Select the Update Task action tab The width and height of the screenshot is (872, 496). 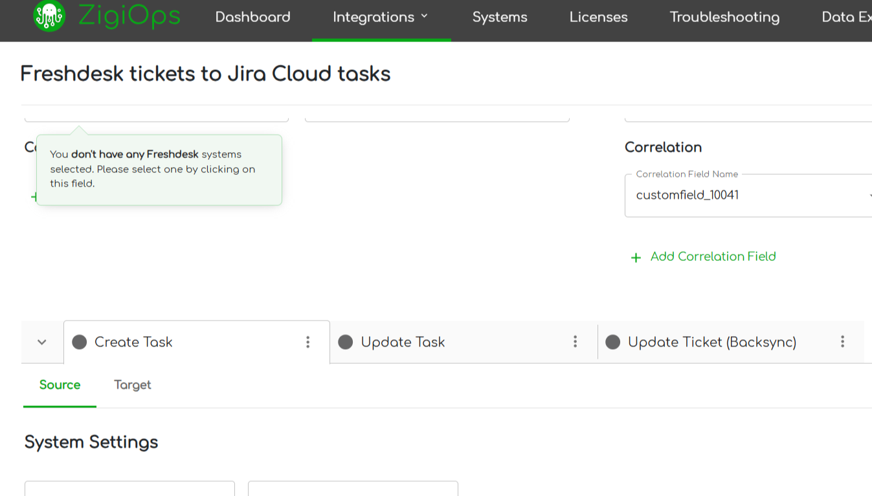click(x=403, y=342)
